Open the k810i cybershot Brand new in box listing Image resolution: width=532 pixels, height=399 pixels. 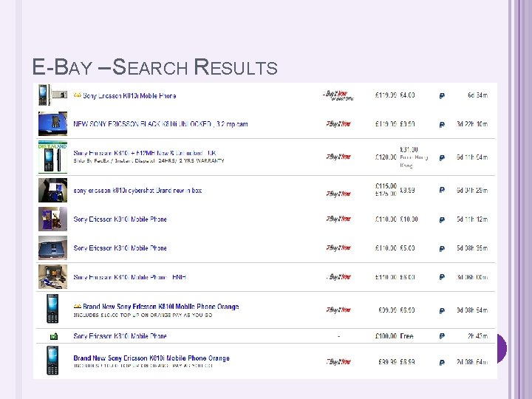tap(137, 191)
